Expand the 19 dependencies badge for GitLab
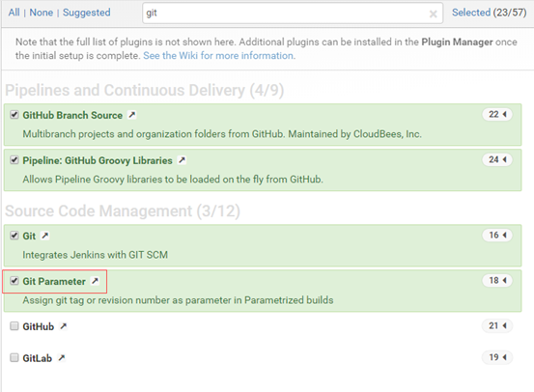 (497, 357)
